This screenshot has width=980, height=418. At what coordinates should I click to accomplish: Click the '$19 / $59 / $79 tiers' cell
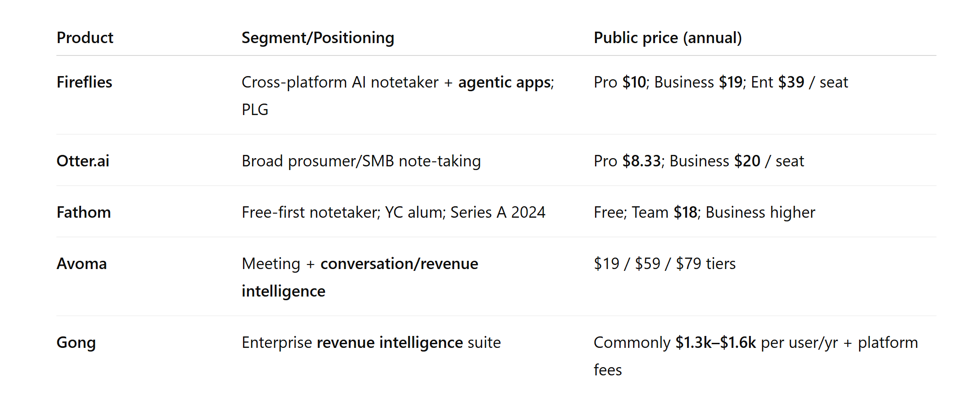665,264
